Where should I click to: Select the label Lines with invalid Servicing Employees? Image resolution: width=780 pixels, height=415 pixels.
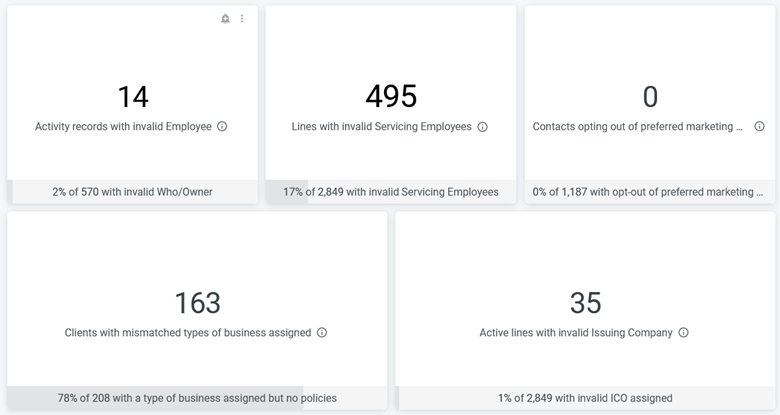[x=382, y=126]
